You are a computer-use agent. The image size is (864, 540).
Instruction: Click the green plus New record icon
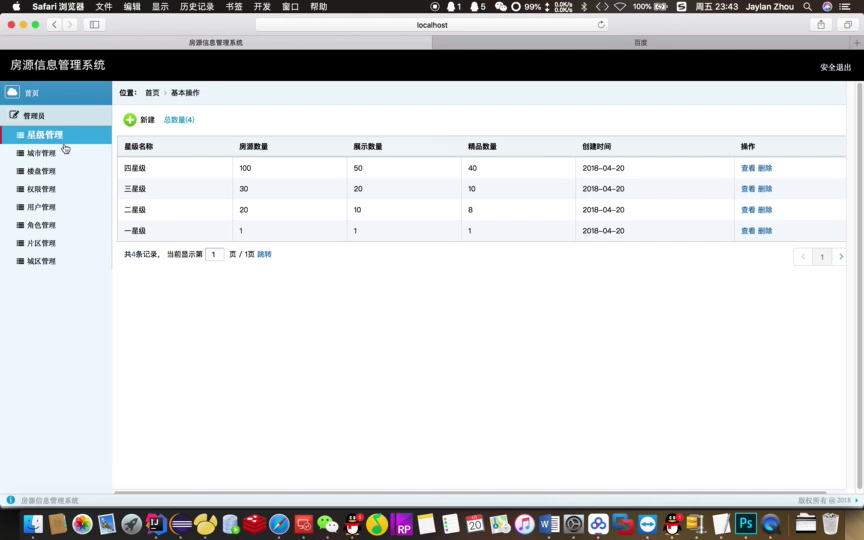point(129,120)
